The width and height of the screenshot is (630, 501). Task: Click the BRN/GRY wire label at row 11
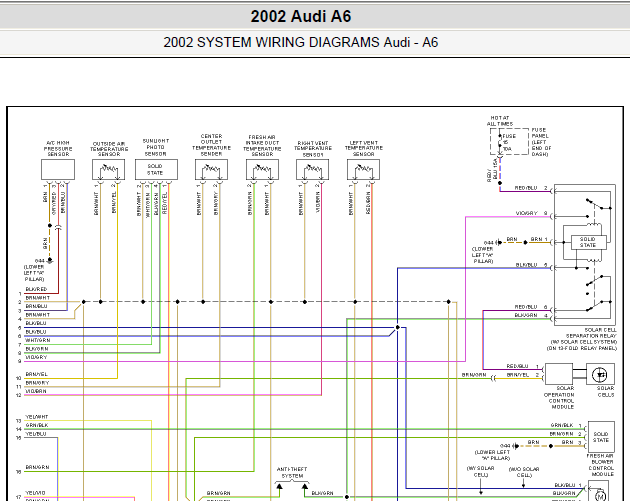pos(37,383)
